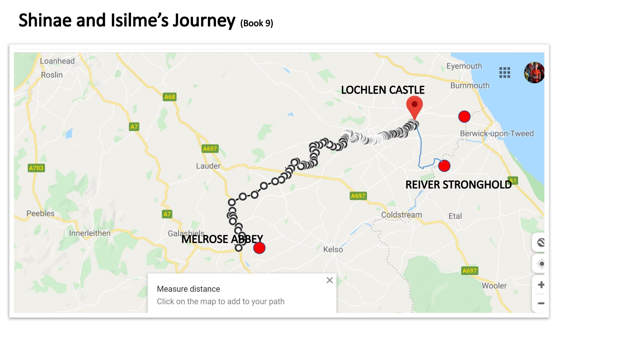
Task: Click the Lauder town label
Action: [208, 166]
